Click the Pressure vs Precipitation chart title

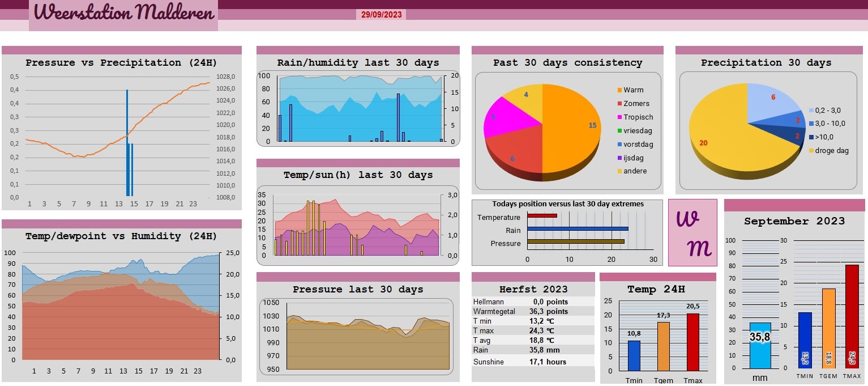coord(121,63)
